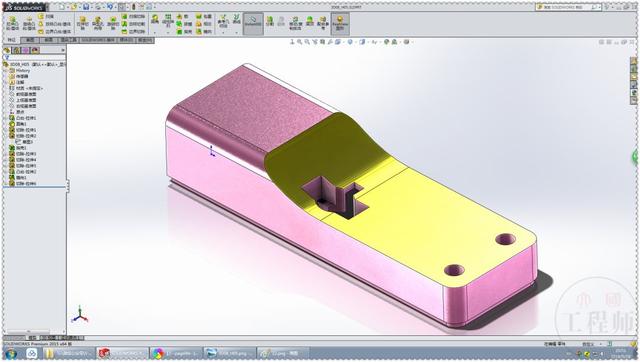Choose the Lofted Boss/Base command
The image size is (640, 362).
(x=54, y=24)
